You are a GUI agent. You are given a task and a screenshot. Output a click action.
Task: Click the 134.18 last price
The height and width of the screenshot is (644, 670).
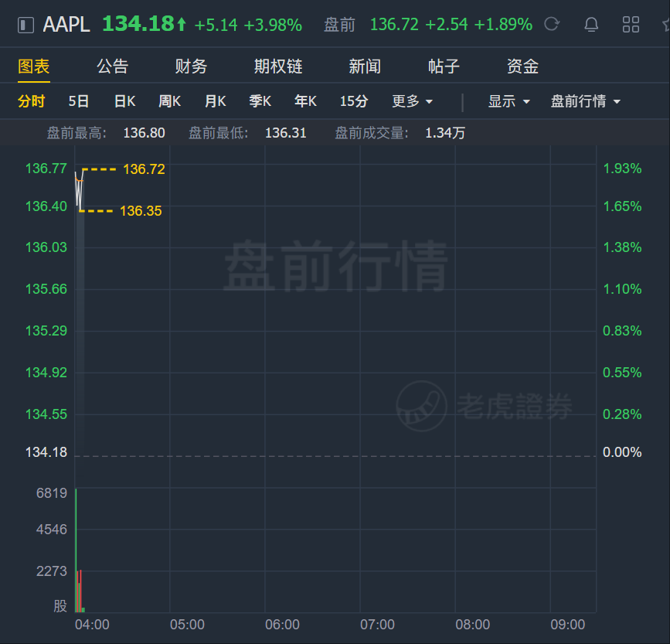[138, 24]
